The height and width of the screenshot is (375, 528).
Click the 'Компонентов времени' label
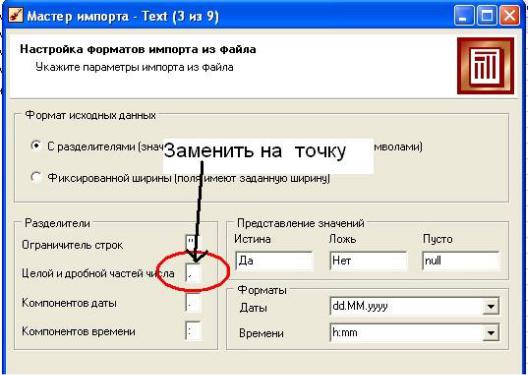pos(79,331)
